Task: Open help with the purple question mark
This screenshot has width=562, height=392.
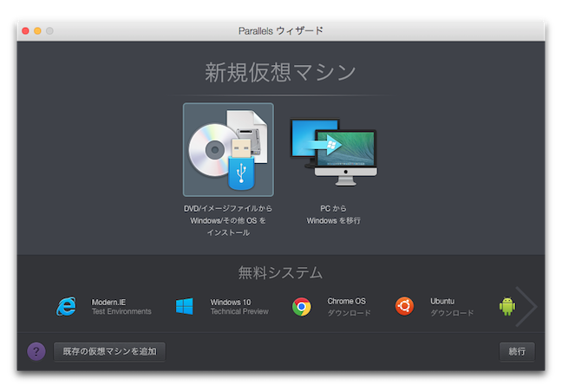Action: (36, 351)
